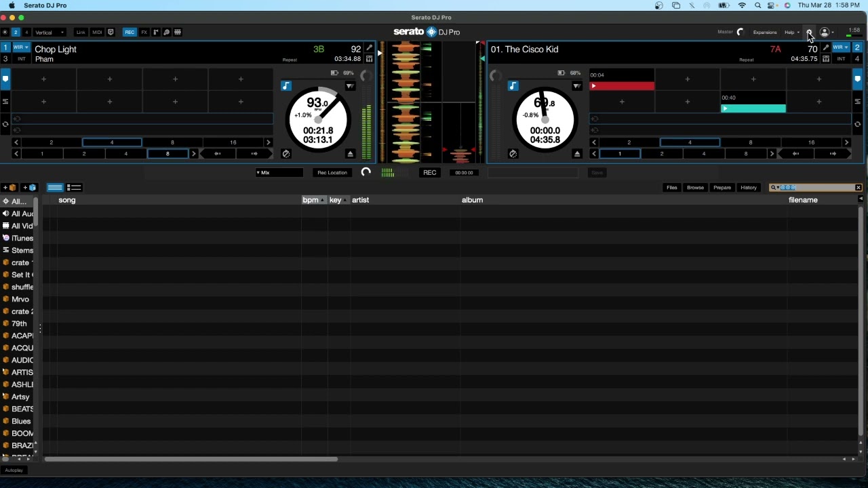This screenshot has height=488, width=868.
Task: Open the Files panel tab
Action: click(x=672, y=188)
